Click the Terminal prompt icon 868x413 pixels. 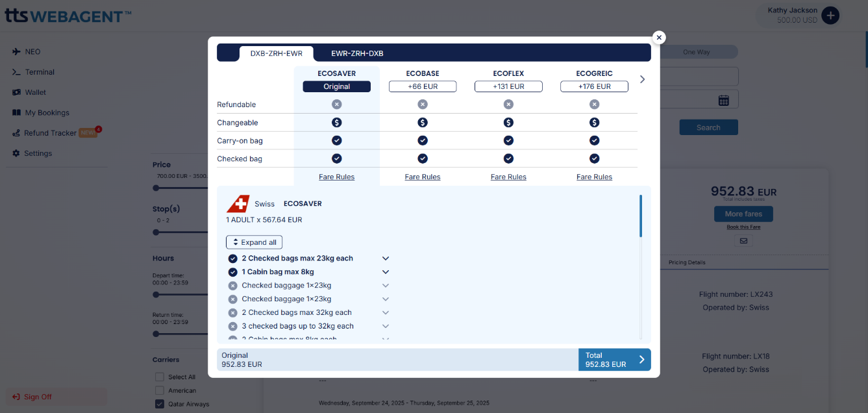tap(16, 72)
